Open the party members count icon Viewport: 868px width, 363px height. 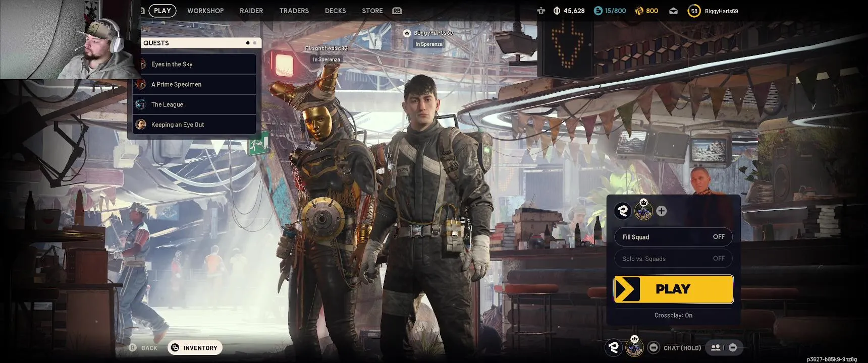(x=718, y=347)
